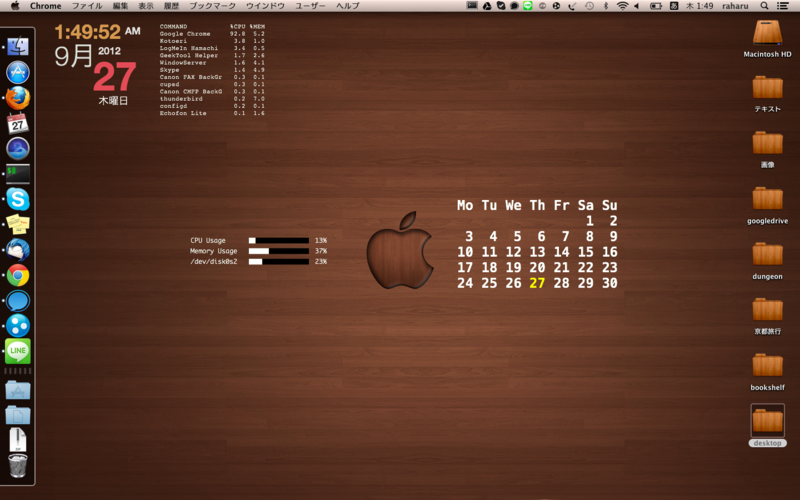The width and height of the screenshot is (800, 500).
Task: Open the Chrome application menu
Action: [x=45, y=6]
